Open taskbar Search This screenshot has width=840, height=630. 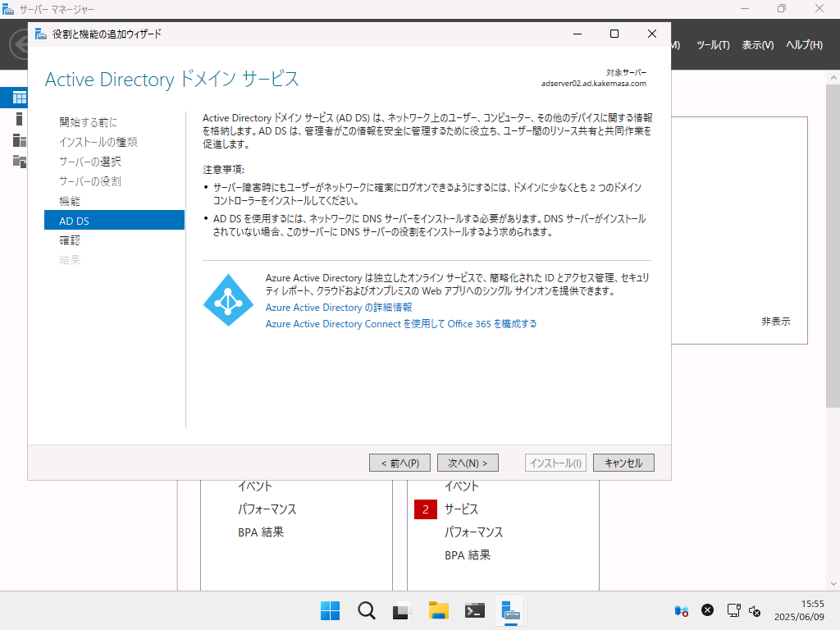tap(367, 610)
